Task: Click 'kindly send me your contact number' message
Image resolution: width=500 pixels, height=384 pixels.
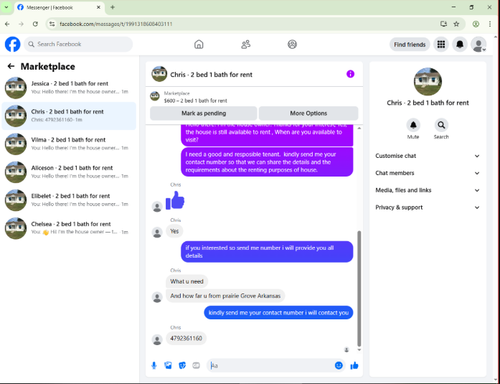Action: coord(278,313)
